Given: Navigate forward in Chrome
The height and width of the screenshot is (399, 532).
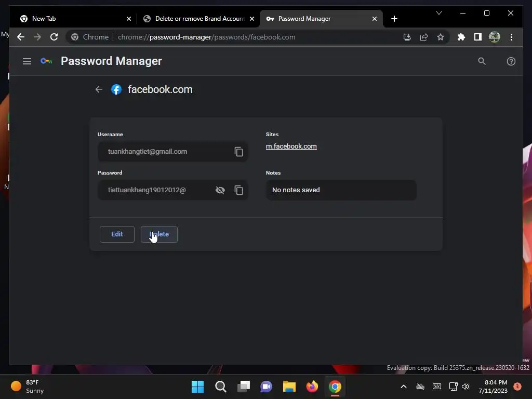Looking at the screenshot, I should [37, 37].
